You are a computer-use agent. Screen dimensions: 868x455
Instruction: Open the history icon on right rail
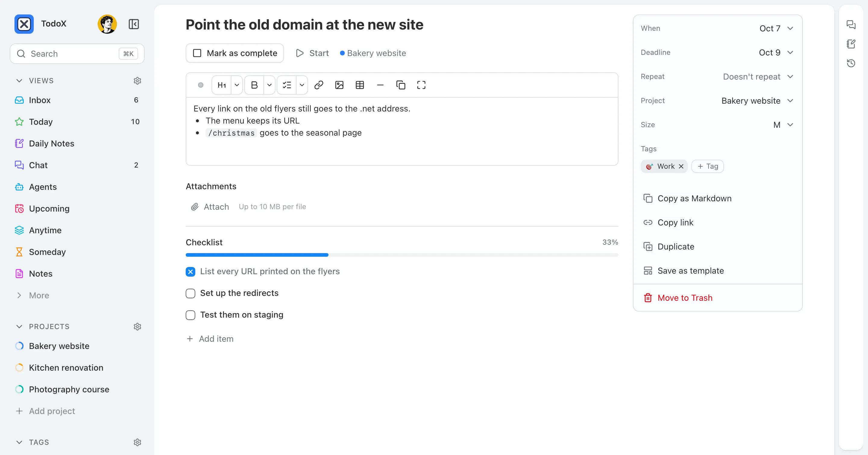tap(851, 63)
